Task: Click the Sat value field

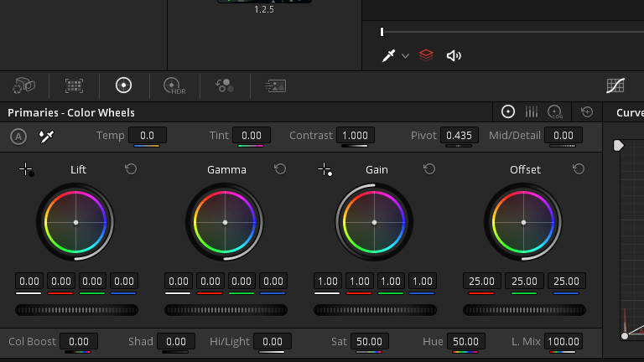Action: tap(369, 342)
